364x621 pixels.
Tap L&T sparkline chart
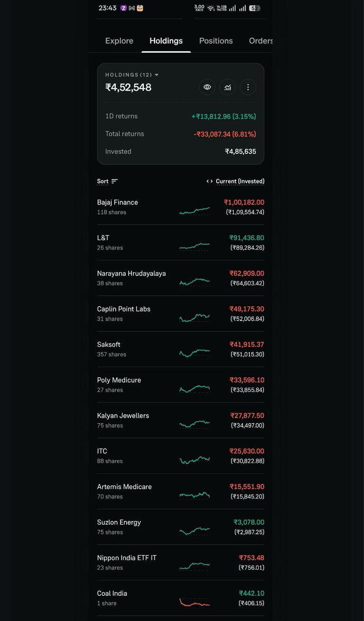(194, 246)
